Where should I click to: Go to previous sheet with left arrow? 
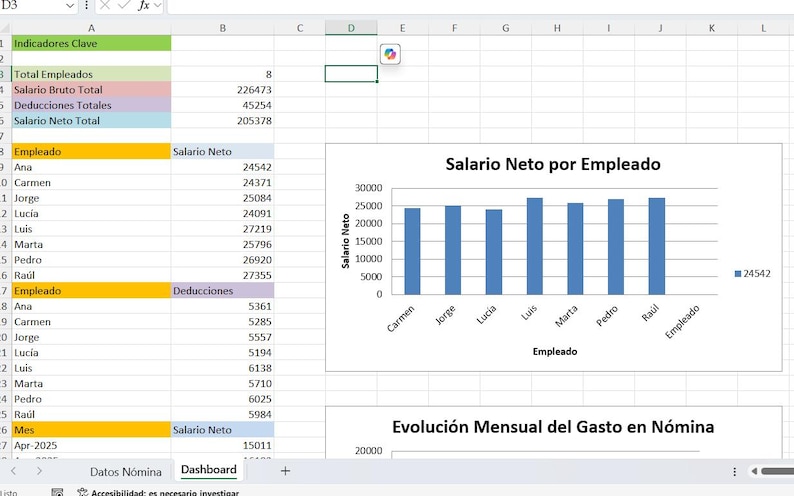point(14,471)
